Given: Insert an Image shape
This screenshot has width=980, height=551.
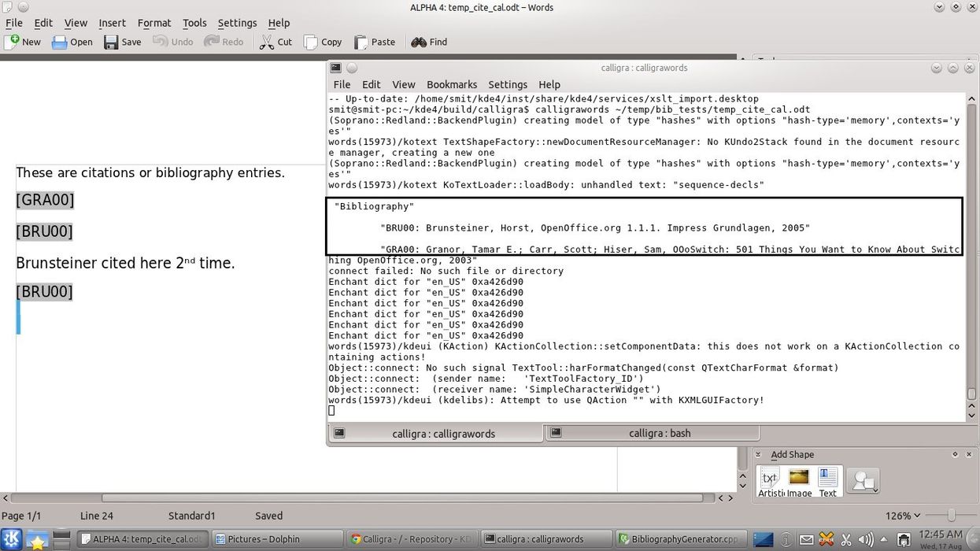Looking at the screenshot, I should click(x=799, y=481).
